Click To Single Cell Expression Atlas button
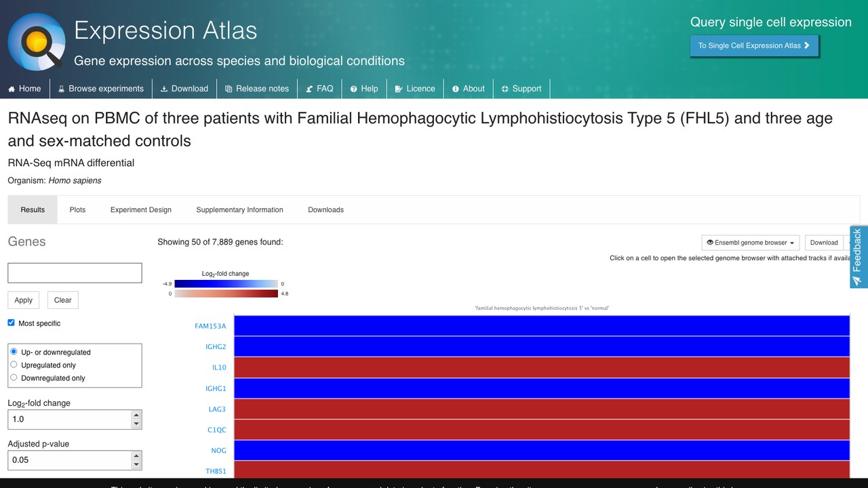The height and width of the screenshot is (488, 868). tap(754, 45)
